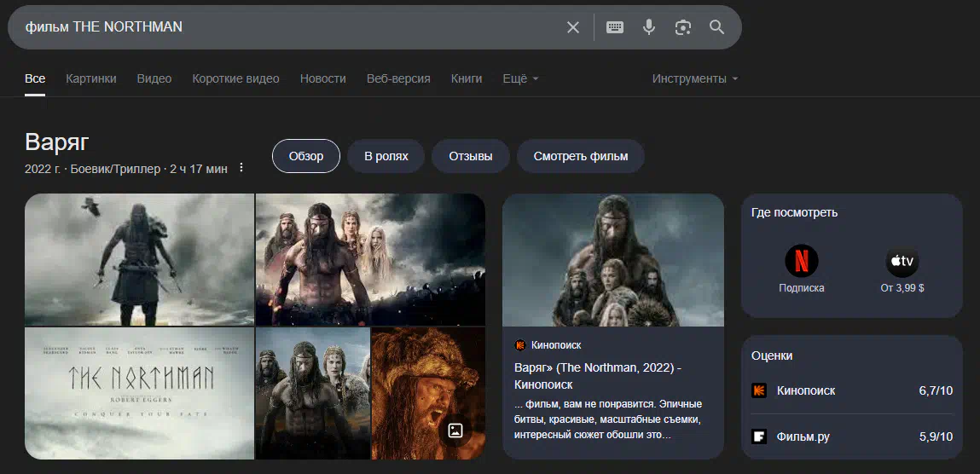
Task: Expand the Ещё dropdown menu
Action: click(x=520, y=78)
